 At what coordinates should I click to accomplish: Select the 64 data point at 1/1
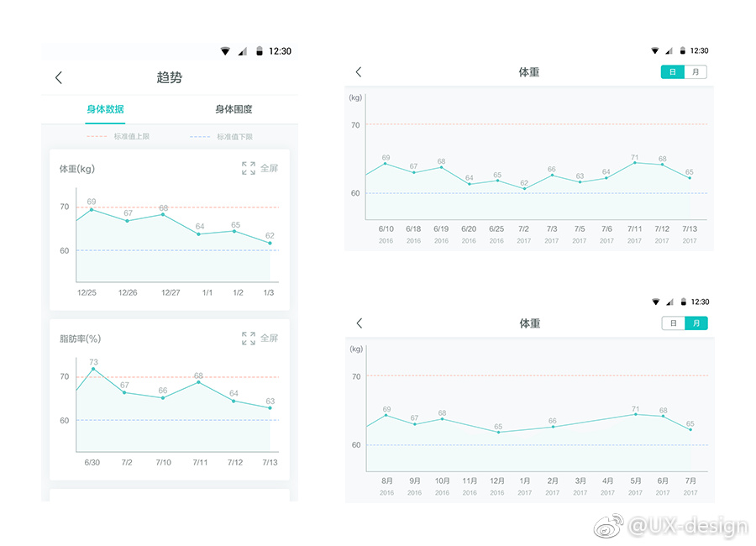tap(198, 234)
